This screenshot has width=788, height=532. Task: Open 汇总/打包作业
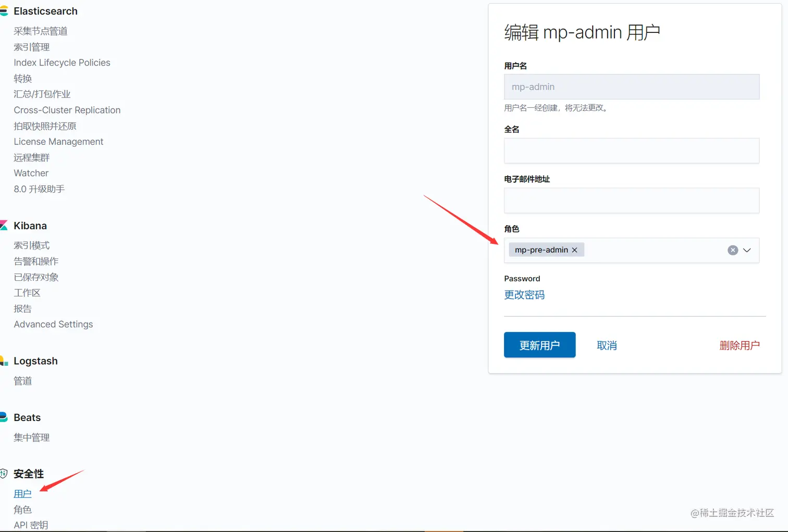pyautogui.click(x=42, y=94)
